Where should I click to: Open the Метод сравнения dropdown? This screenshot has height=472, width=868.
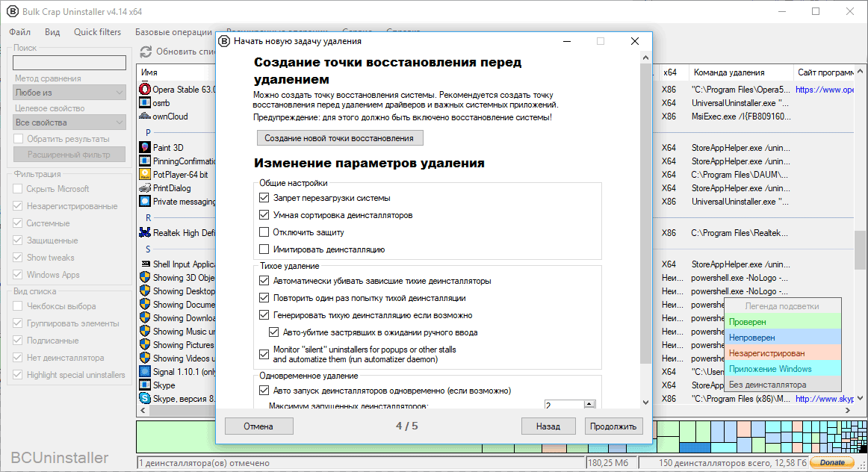point(69,93)
